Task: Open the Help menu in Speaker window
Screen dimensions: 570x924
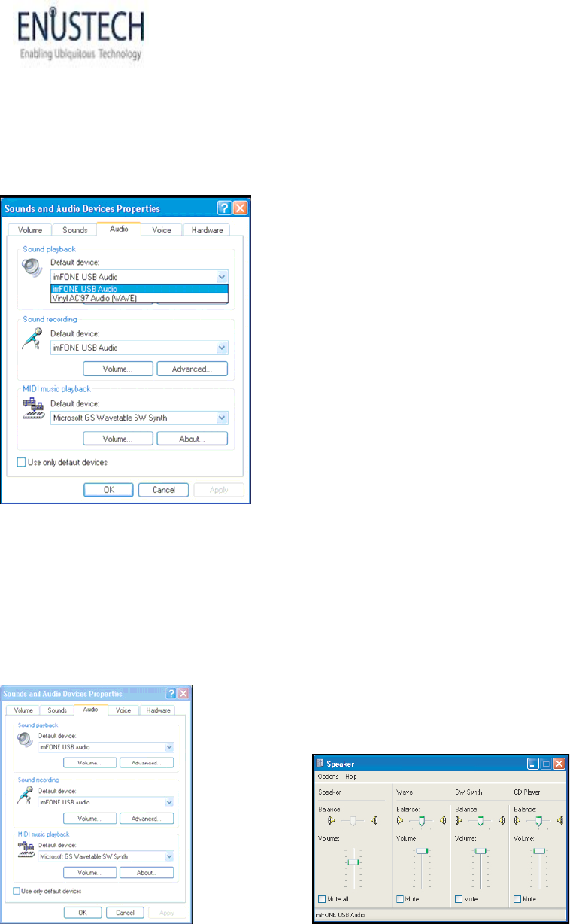Action: (351, 777)
